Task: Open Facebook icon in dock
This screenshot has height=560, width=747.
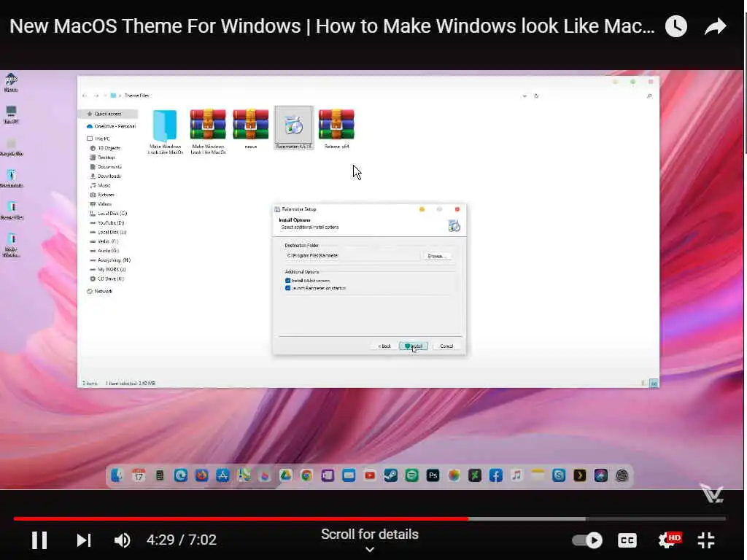Action: point(496,475)
